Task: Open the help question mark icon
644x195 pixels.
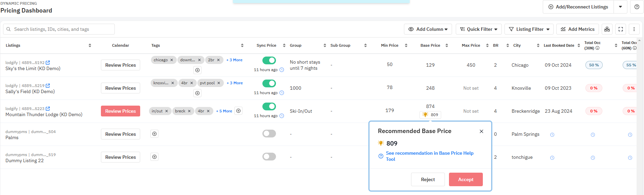Action: tap(637, 7)
